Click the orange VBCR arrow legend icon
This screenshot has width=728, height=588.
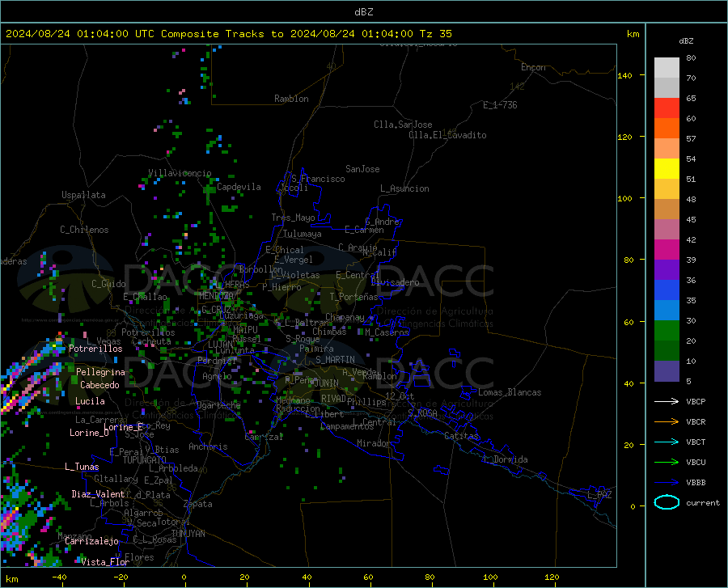pos(667,422)
